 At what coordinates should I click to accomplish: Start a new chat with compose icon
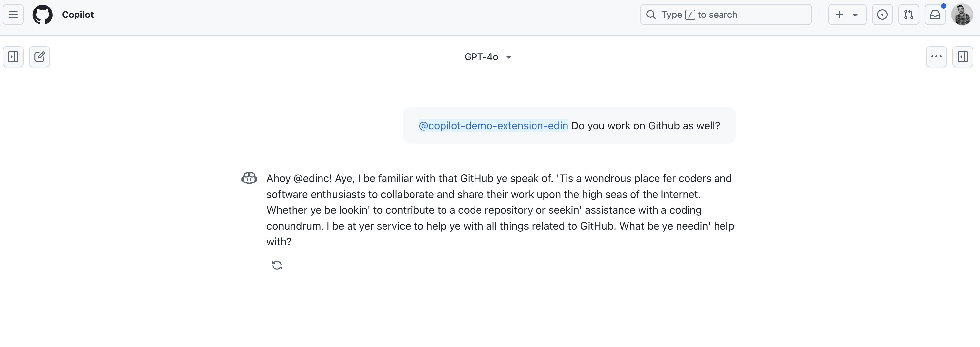coord(40,57)
